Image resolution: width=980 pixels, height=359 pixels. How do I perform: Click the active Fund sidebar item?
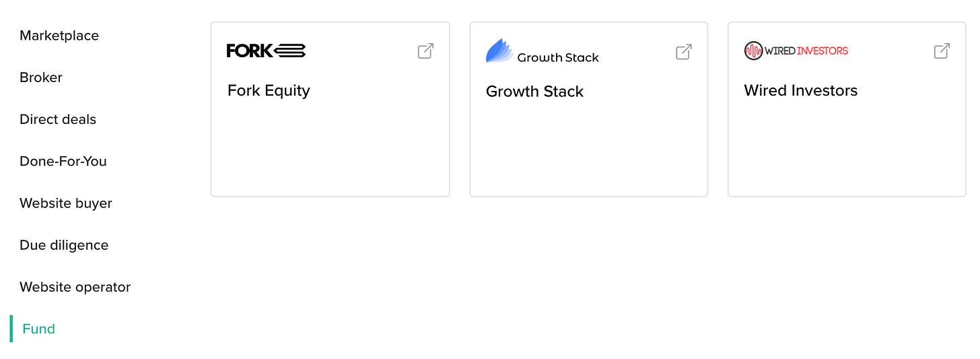[x=38, y=329]
